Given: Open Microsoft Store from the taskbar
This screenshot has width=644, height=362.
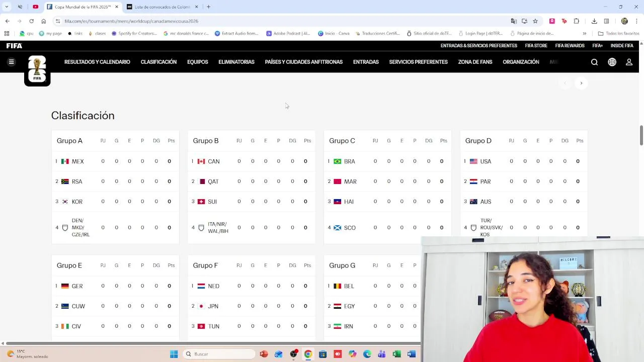Looking at the screenshot, I should pyautogui.click(x=323, y=354).
